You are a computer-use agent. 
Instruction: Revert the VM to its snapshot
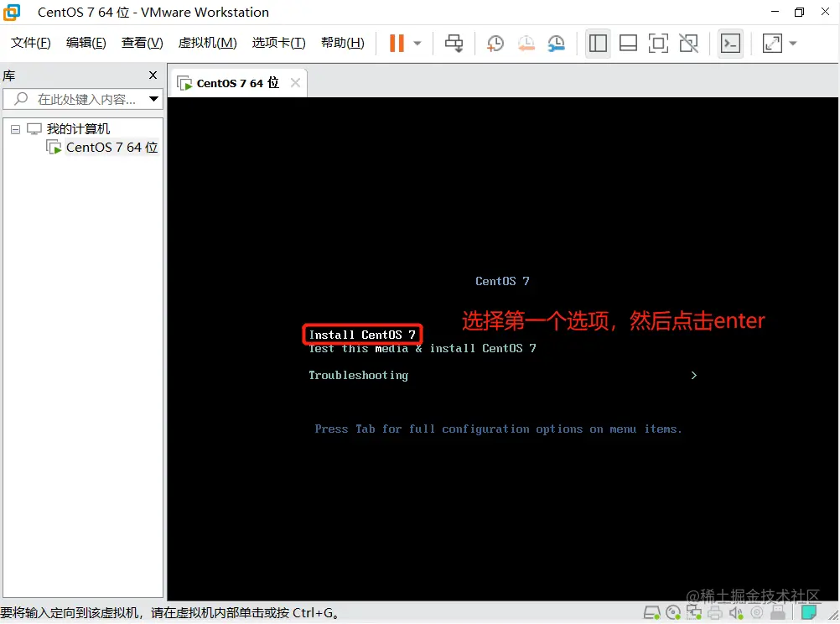tap(526, 43)
